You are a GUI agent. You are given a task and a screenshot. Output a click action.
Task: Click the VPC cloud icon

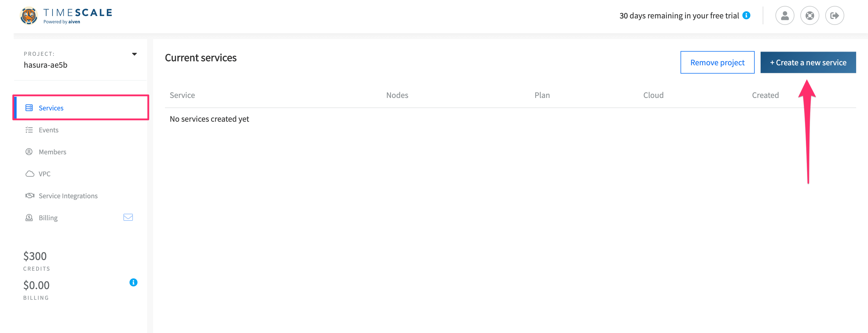[29, 174]
